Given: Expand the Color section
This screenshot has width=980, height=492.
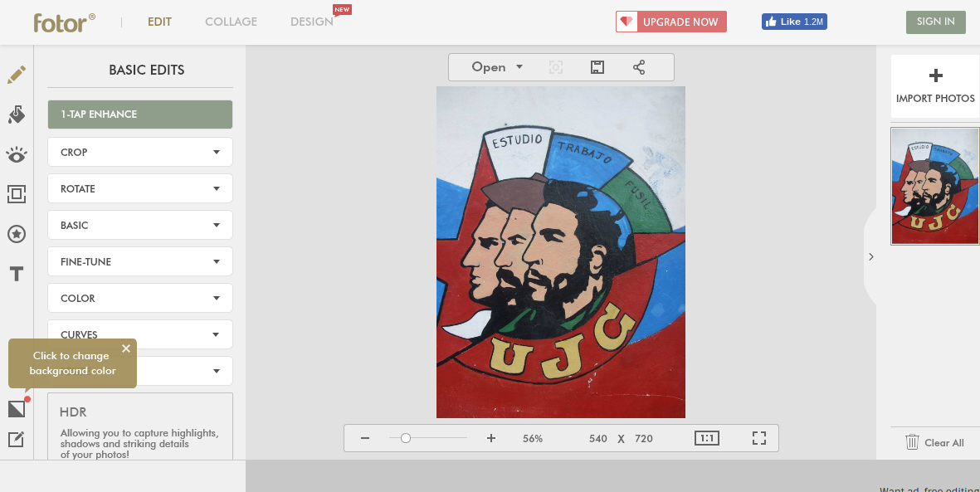Looking at the screenshot, I should point(140,298).
